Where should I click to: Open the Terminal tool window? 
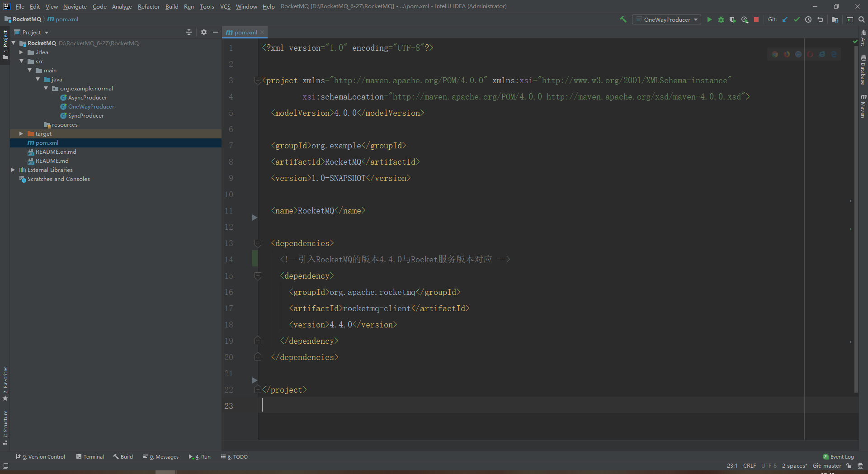pyautogui.click(x=90, y=457)
